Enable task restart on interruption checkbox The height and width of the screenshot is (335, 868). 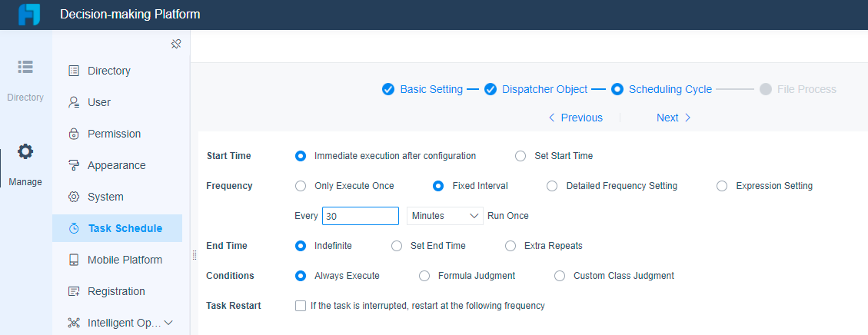301,305
